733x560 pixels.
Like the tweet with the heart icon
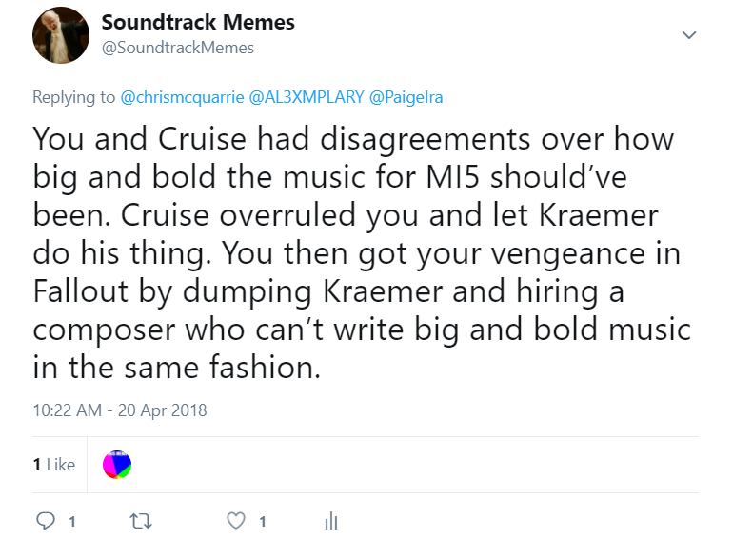(x=235, y=520)
